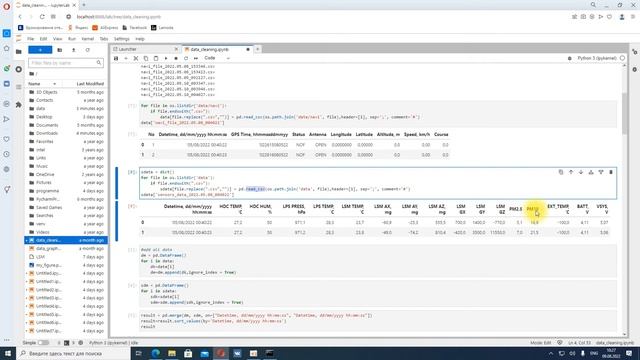Delete the active cell with the trash icon
640x360 pixels.
[611, 172]
